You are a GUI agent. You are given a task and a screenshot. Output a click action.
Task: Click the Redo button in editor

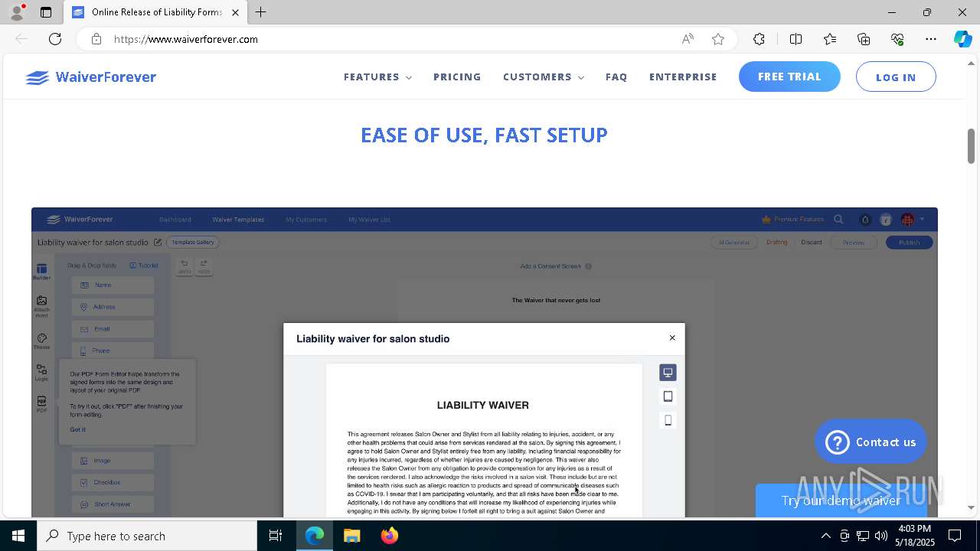click(204, 266)
